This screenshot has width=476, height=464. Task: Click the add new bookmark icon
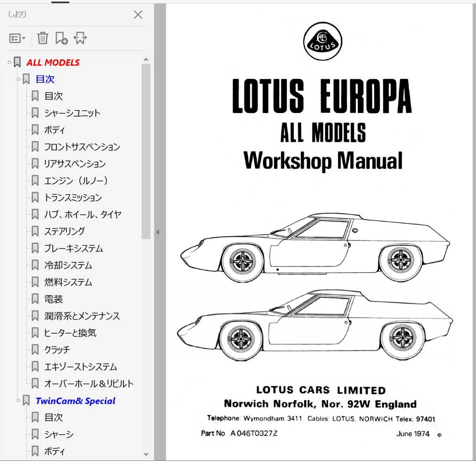tap(61, 38)
